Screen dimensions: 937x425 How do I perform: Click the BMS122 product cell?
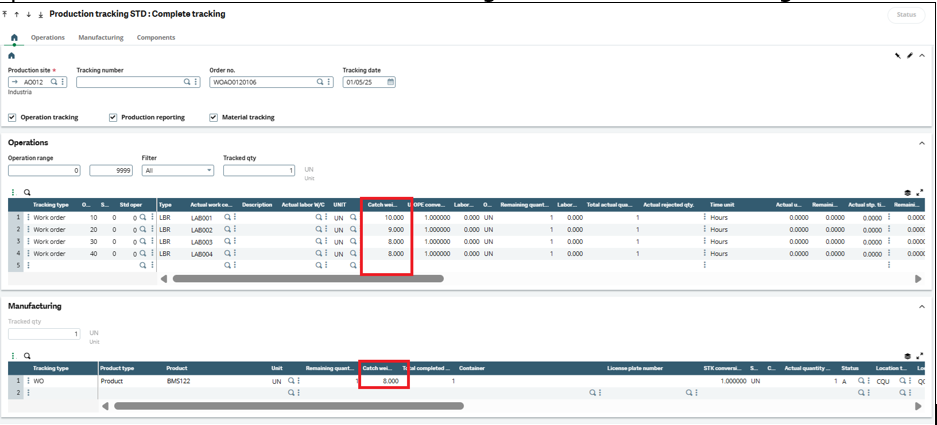pos(177,381)
